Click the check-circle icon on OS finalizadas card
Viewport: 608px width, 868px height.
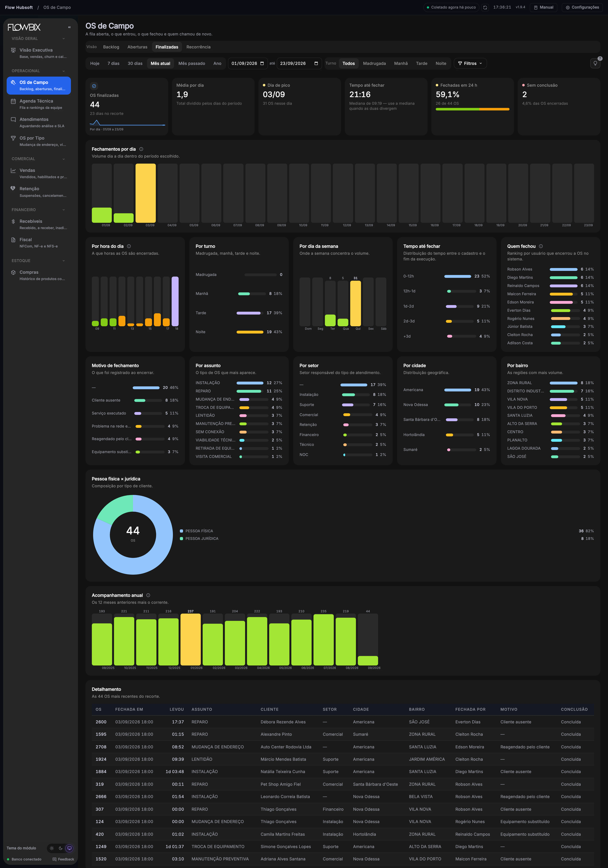94,86
